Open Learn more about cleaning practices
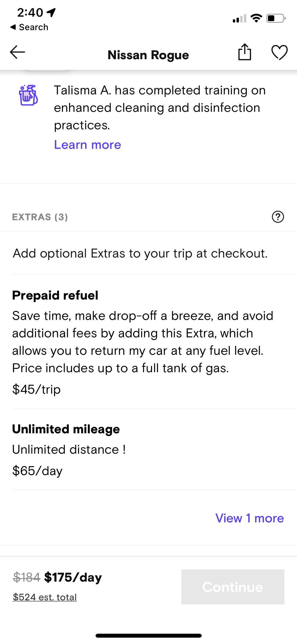 (87, 145)
